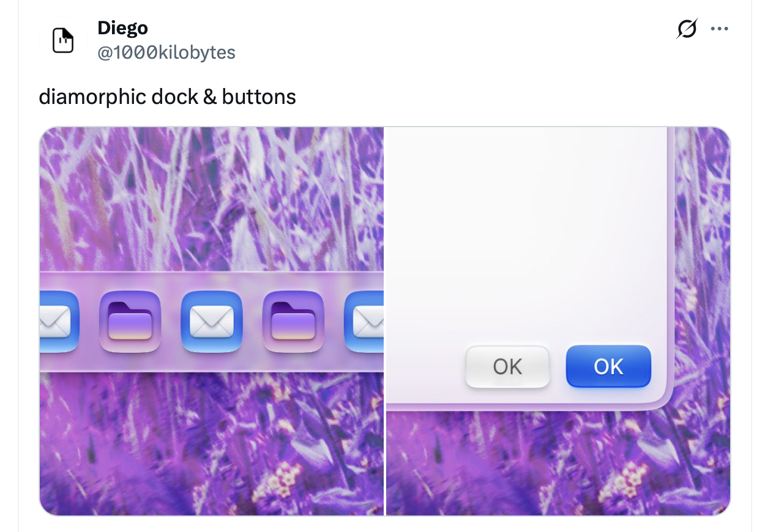Click the first purple folder dock icon

(x=130, y=322)
